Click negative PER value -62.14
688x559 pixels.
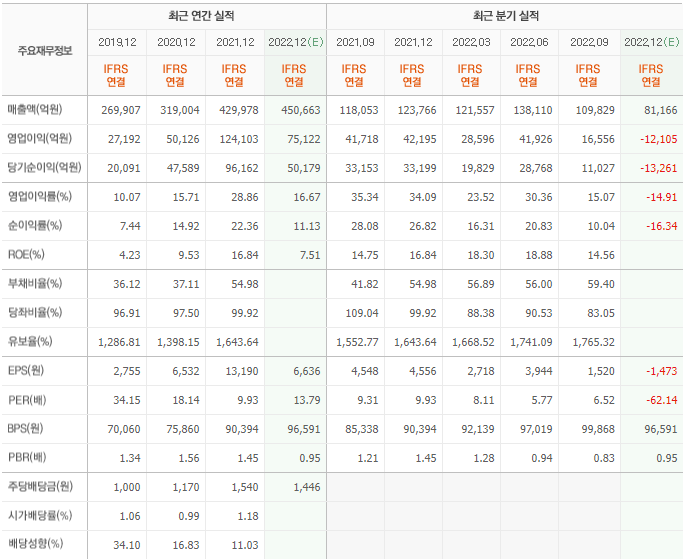point(662,400)
